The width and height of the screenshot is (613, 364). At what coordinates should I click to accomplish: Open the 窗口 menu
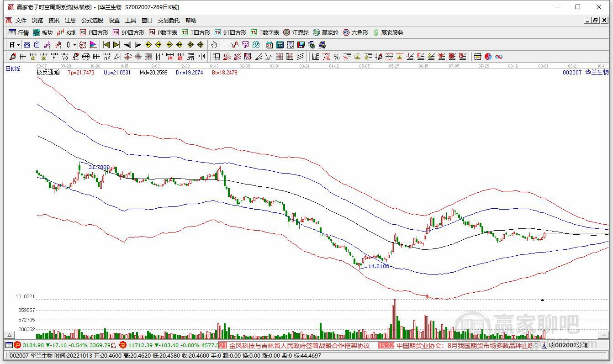click(147, 21)
